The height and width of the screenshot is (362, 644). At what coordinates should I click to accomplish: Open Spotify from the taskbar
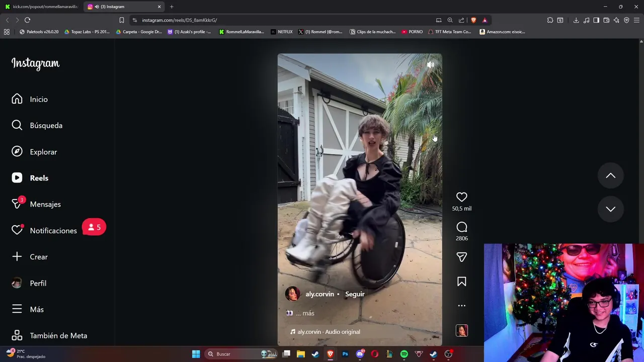pyautogui.click(x=404, y=354)
